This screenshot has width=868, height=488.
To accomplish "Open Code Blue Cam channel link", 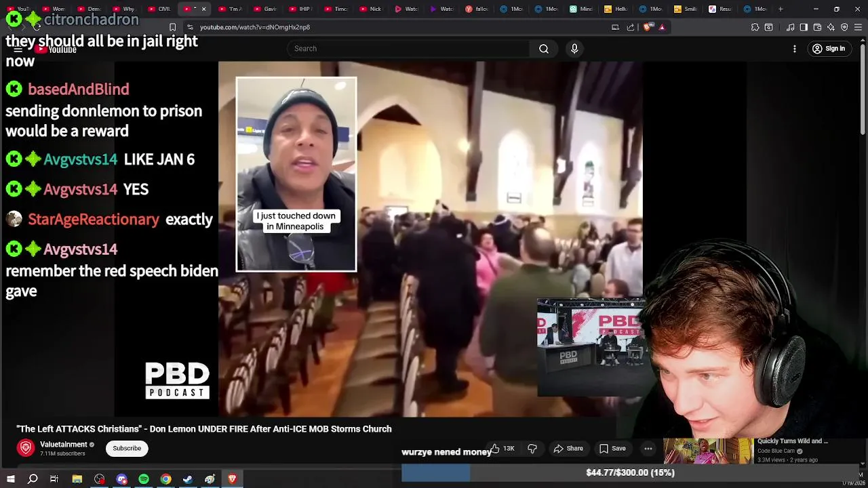I will pyautogui.click(x=776, y=451).
